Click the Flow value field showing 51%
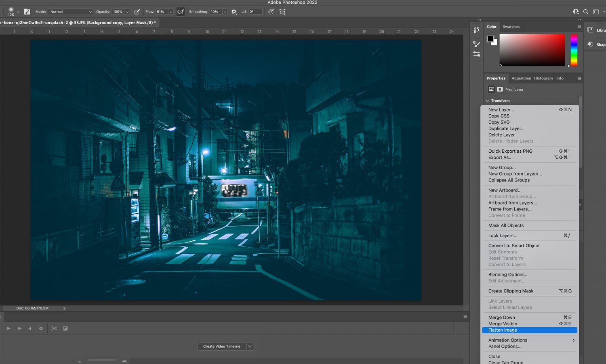 coord(162,12)
